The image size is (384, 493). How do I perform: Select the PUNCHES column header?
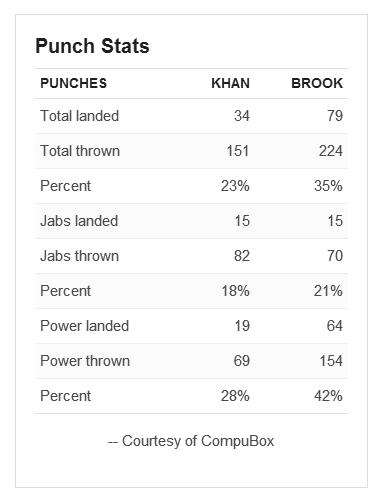[x=74, y=83]
